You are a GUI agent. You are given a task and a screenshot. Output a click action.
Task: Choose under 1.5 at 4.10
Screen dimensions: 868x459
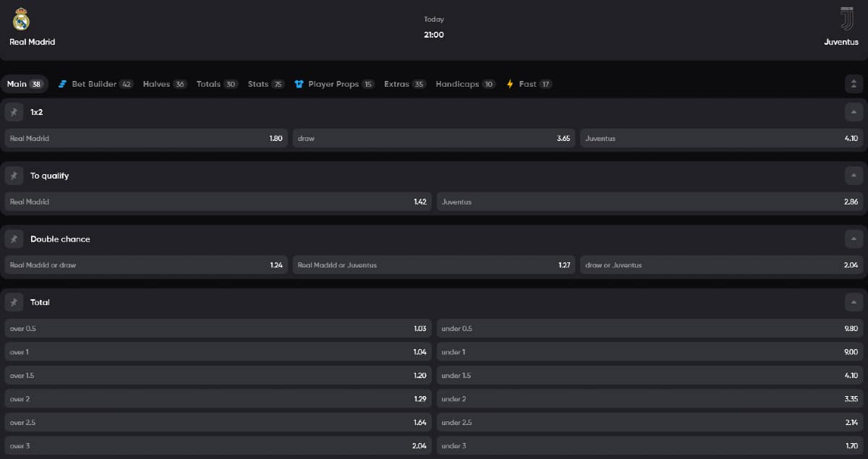(650, 375)
